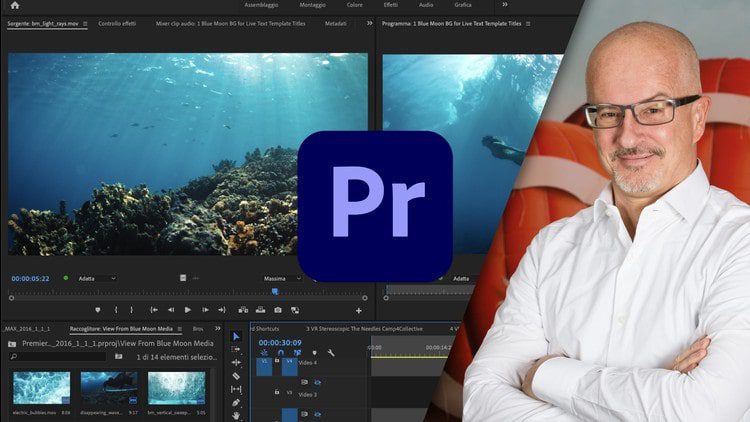750x422 pixels.
Task: Open Massima playback resolution dropdown
Action: 282,278
